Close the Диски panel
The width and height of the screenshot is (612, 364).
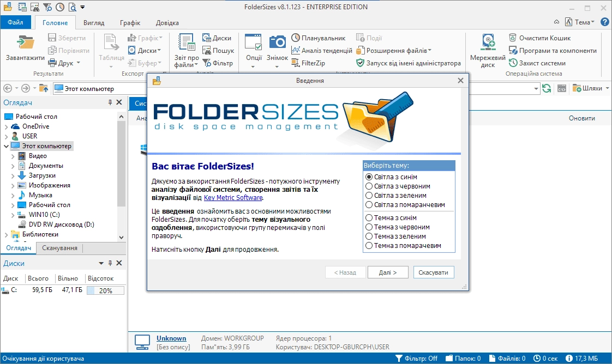pos(119,263)
